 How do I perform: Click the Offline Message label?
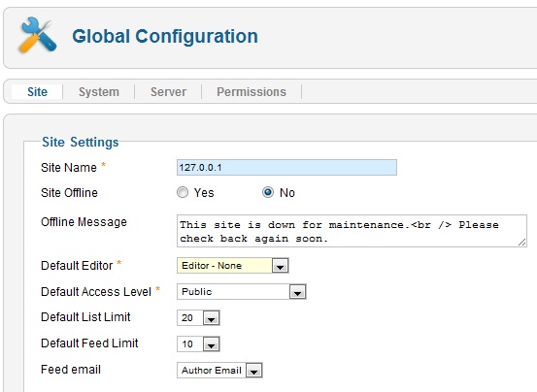tap(84, 222)
